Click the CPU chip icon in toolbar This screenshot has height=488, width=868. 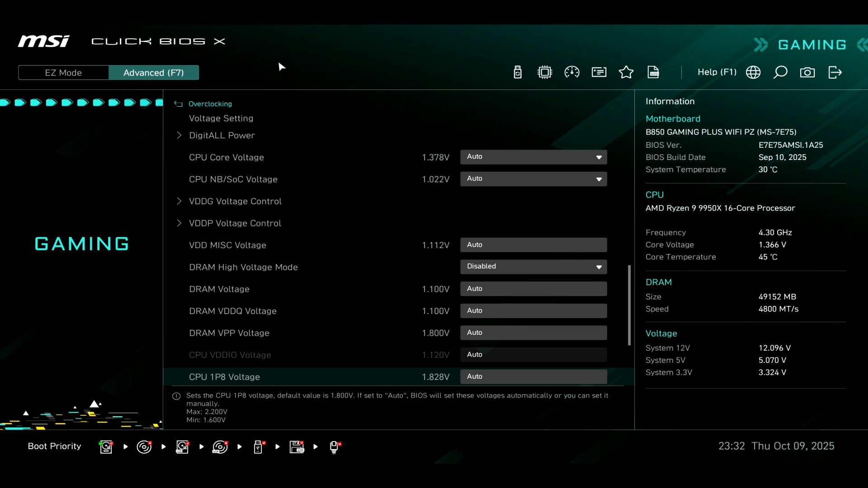545,72
